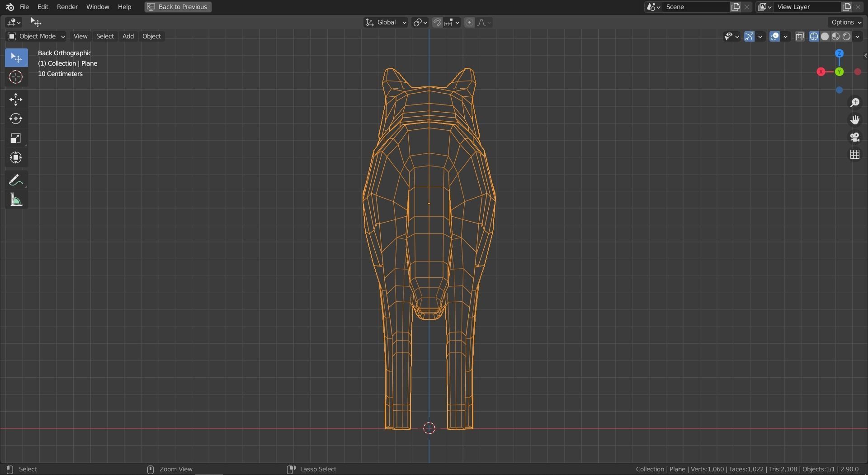
Task: Open Global transform orientation dropdown
Action: click(x=386, y=23)
